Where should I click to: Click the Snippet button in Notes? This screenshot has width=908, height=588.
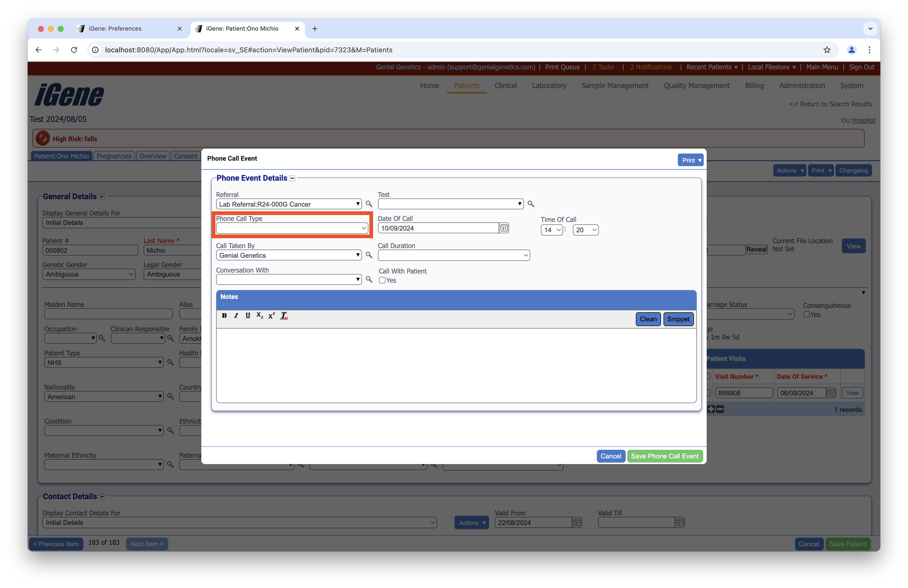(x=678, y=319)
